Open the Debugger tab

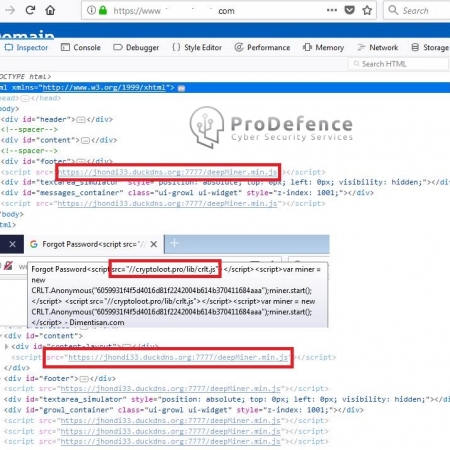point(136,48)
